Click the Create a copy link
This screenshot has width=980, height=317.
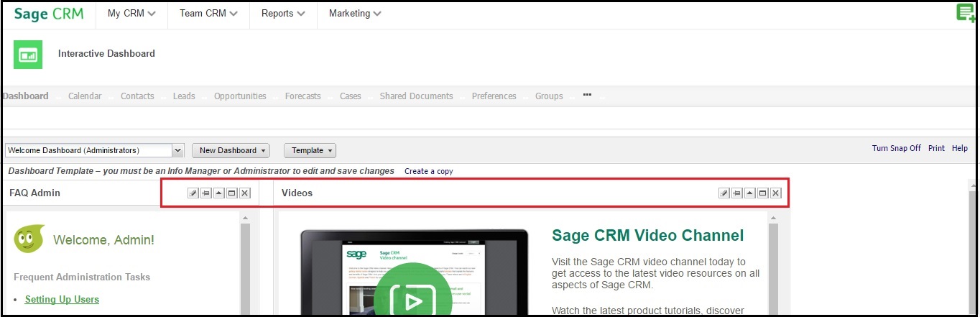(429, 171)
